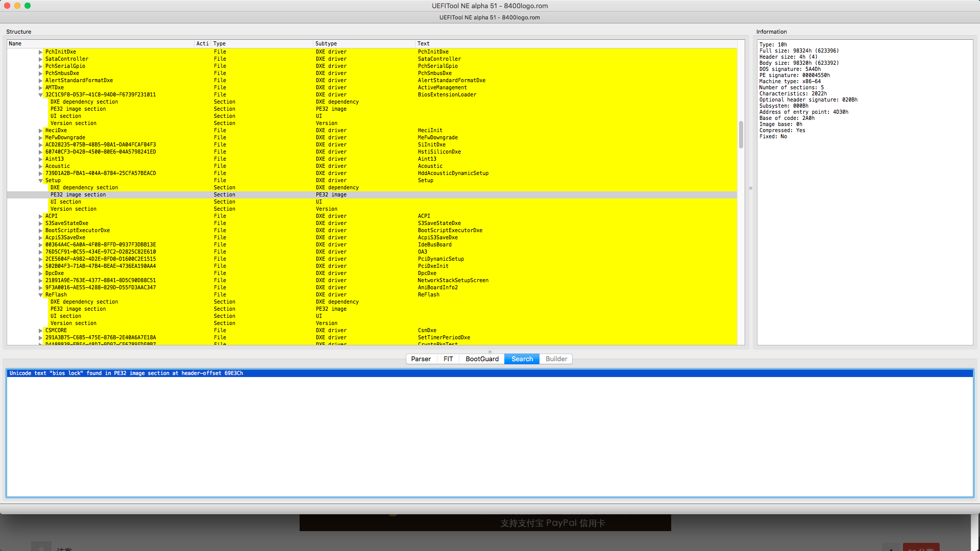The height and width of the screenshot is (551, 980).
Task: Collapse the 32C1C9F8-D53F GUID file node
Action: click(x=40, y=95)
